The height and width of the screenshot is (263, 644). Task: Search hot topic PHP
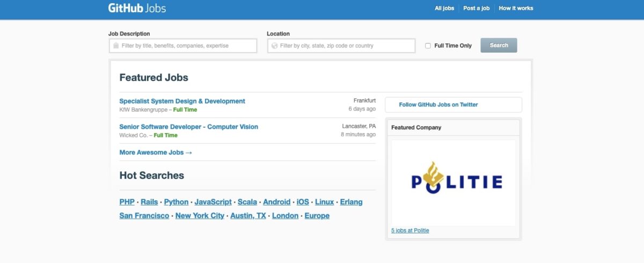click(127, 202)
